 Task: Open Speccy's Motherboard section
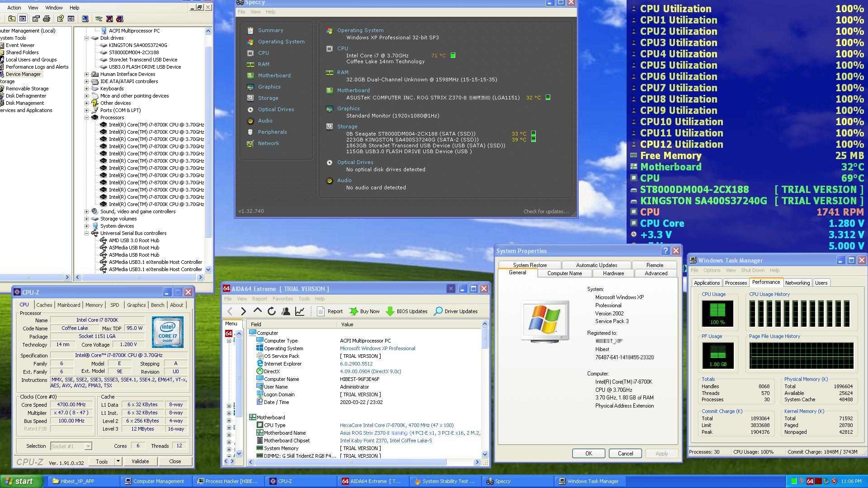pyautogui.click(x=274, y=75)
